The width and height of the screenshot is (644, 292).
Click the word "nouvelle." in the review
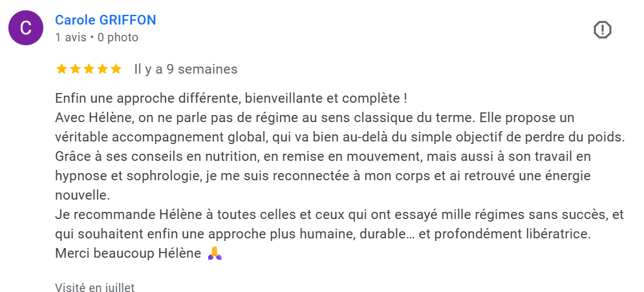82,195
